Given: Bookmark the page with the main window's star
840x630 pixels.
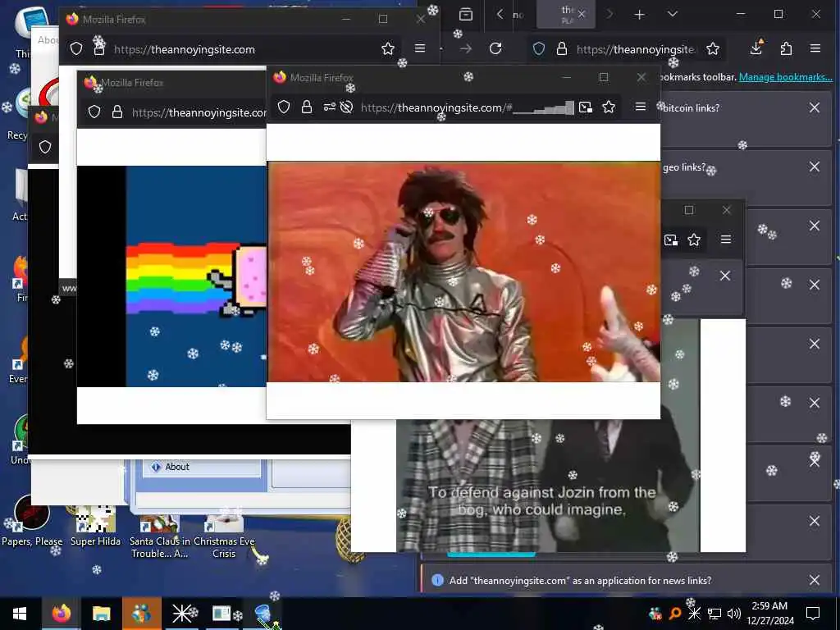Looking at the screenshot, I should pyautogui.click(x=713, y=48).
